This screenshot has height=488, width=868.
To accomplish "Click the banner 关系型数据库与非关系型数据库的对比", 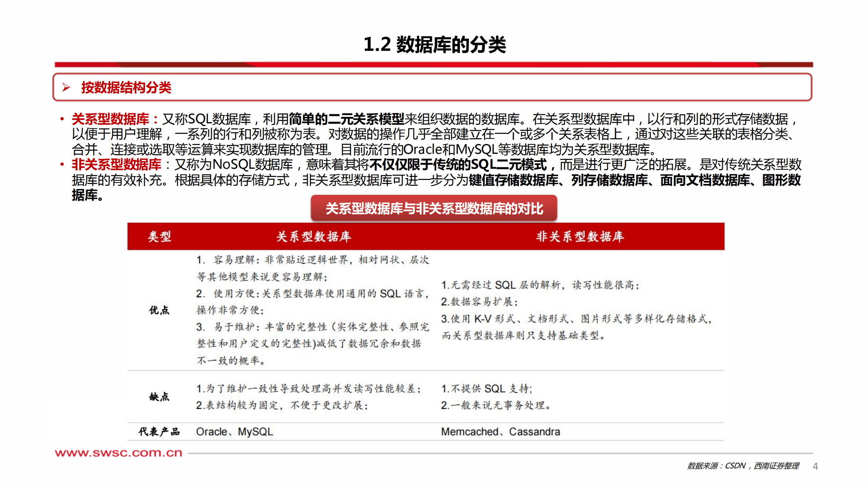I will (x=434, y=208).
